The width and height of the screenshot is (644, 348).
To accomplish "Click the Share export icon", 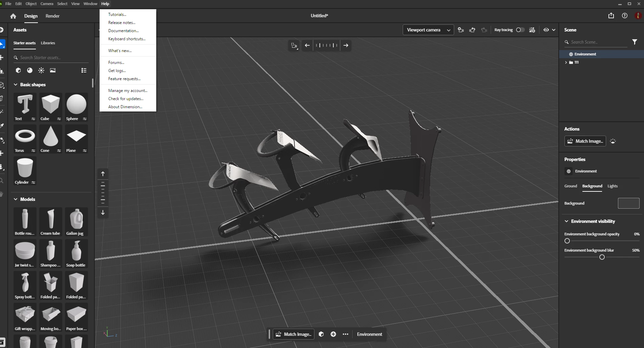I will click(611, 16).
